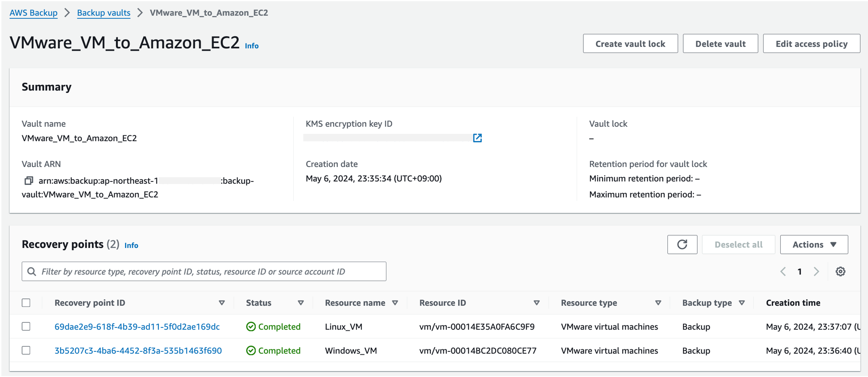
Task: Open KMS key external link icon
Action: pyautogui.click(x=477, y=138)
